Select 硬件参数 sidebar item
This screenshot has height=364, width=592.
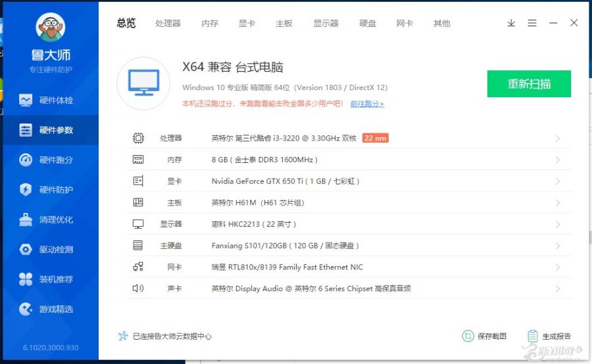[51, 130]
